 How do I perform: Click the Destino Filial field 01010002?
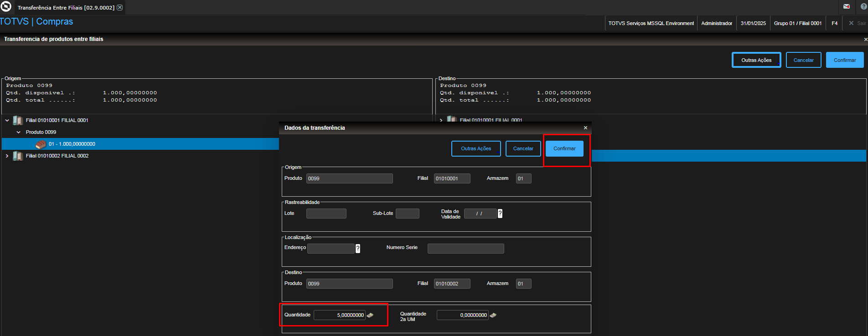pyautogui.click(x=452, y=284)
